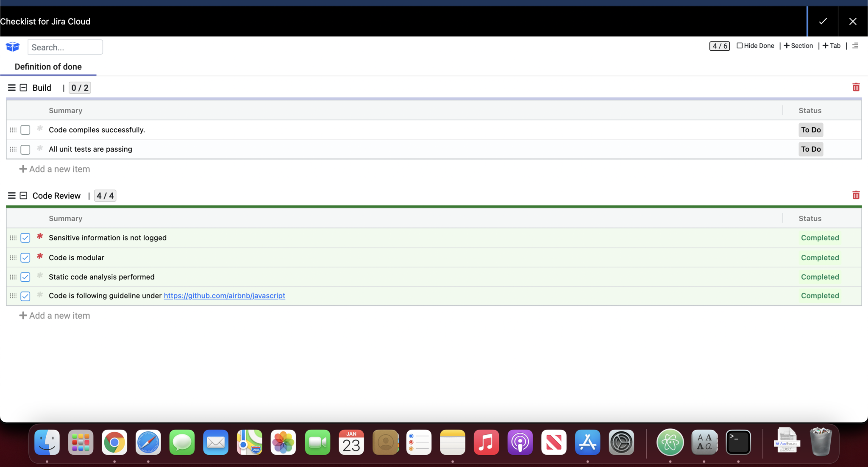This screenshot has width=868, height=467.
Task: Click the blue box logo icon
Action: (x=13, y=47)
